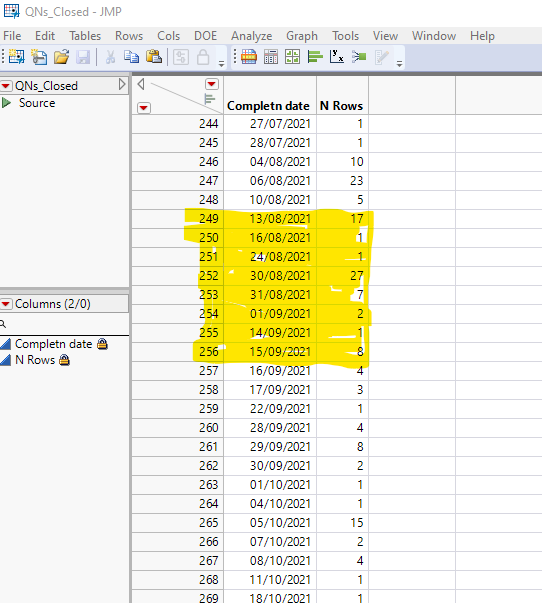Viewport: 542px width, 603px height.
Task: Click the Open file folder icon
Action: click(x=61, y=57)
